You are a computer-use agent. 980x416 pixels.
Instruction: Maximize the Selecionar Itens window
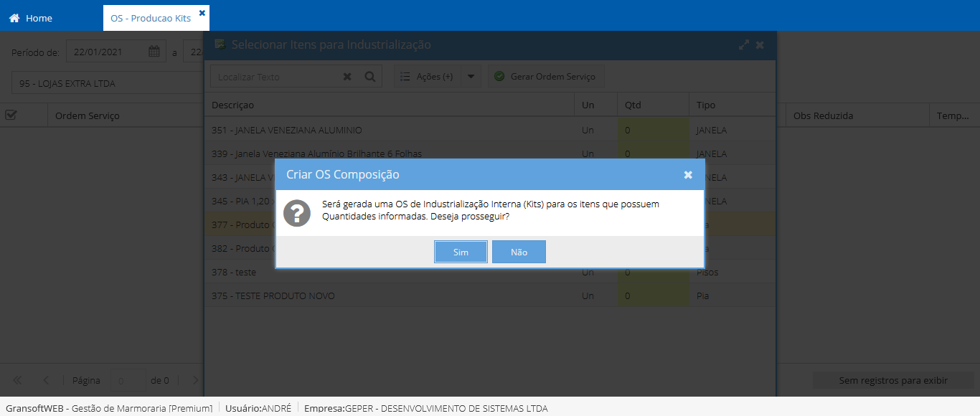pos(744,44)
